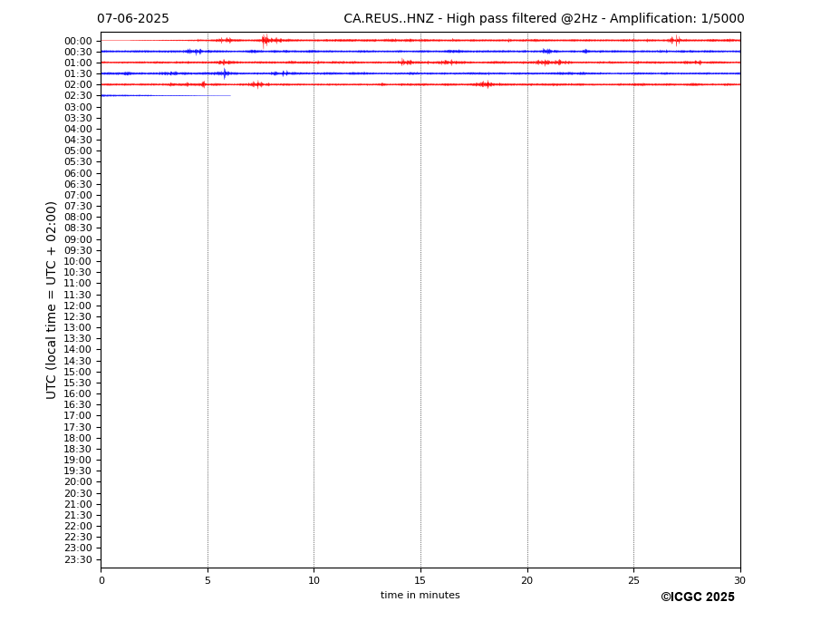The image size is (840, 631).
Task: Click the UTC local time y-axis label
Action: (x=51, y=300)
